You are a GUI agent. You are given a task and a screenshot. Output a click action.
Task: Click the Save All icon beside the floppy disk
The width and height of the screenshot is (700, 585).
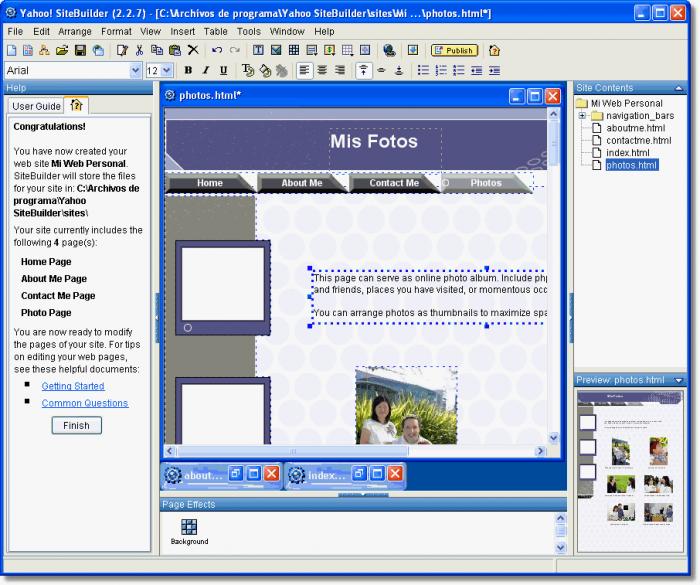coord(98,50)
